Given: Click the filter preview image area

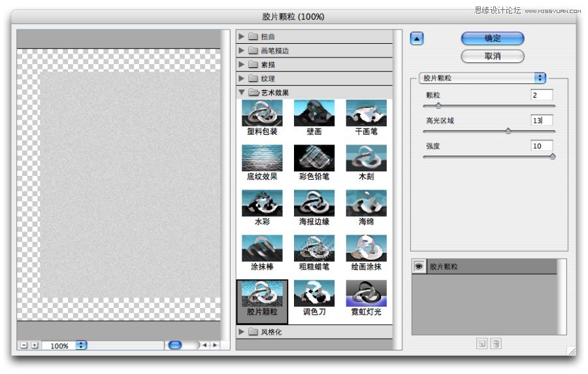Looking at the screenshot, I should point(119,185).
